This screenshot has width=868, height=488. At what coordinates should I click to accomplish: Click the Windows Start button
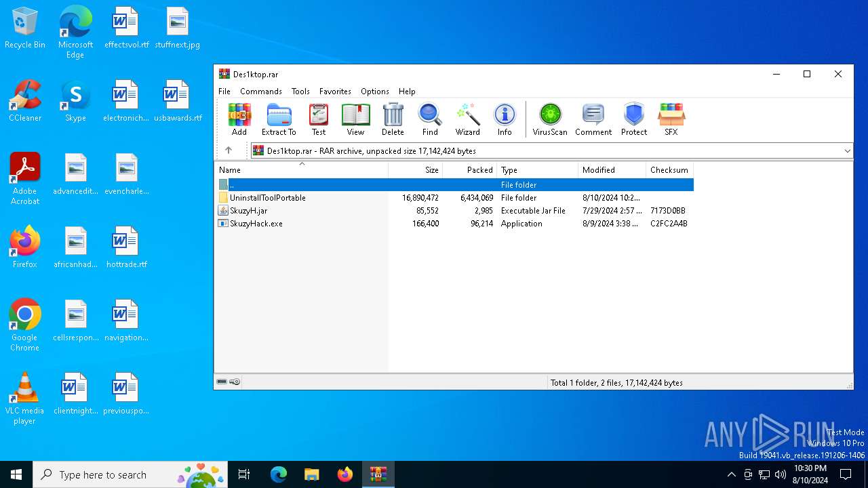[x=16, y=474]
